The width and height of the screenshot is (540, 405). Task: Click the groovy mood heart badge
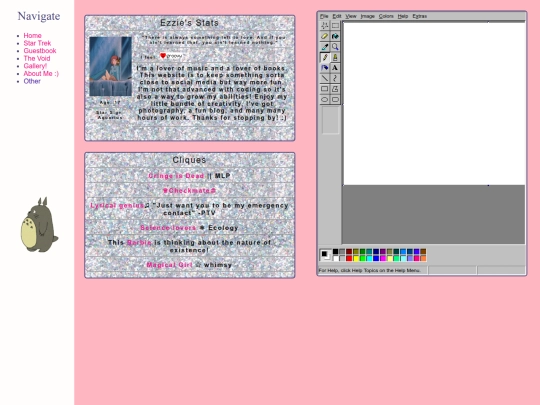point(171,56)
